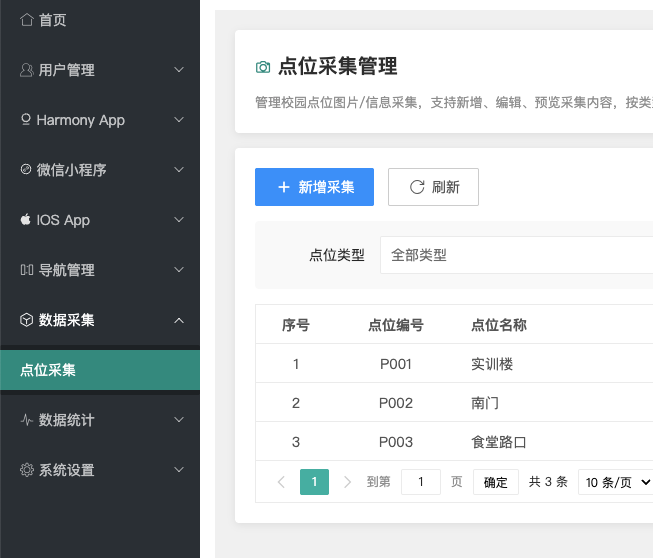Click the Apple logo icon for IOS App
This screenshot has height=558, width=653.
(27, 220)
